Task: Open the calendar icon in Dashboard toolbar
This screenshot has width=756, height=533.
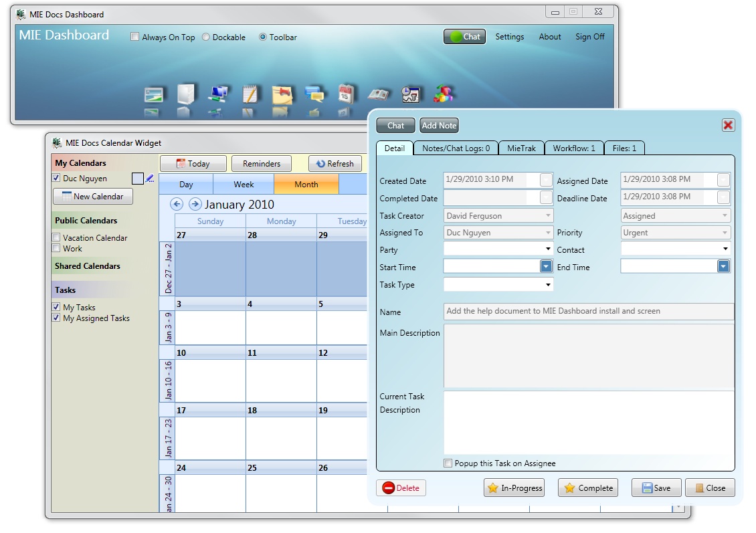Action: tap(346, 94)
